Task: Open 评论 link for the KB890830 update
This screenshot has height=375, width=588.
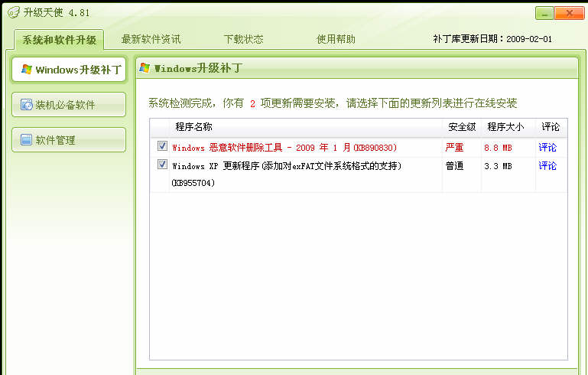Action: [547, 148]
